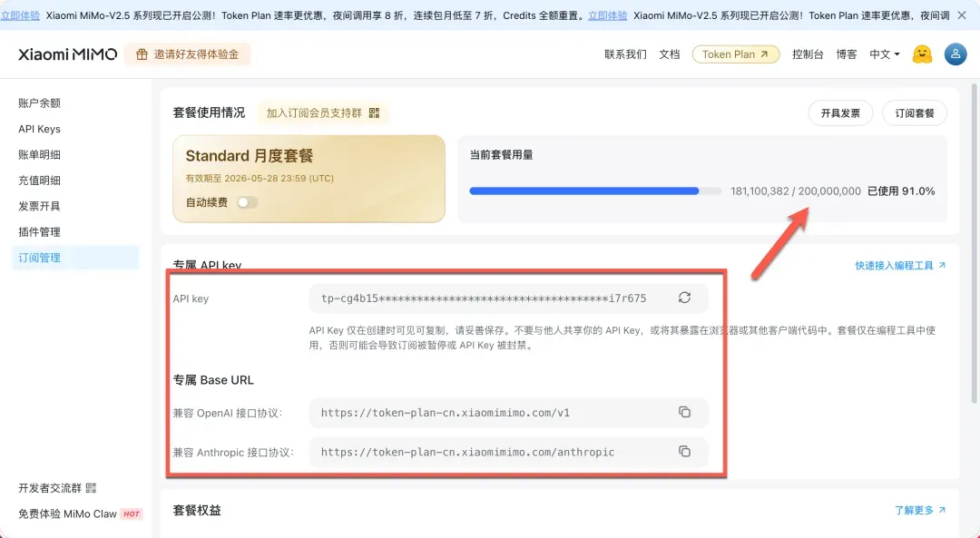This screenshot has height=538, width=980.
Task: Click the Token Plan button in header
Action: coord(736,54)
